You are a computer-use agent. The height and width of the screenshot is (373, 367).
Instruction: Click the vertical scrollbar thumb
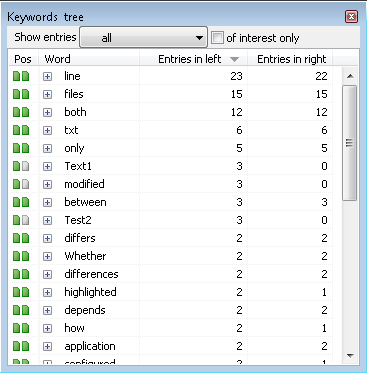(350, 143)
